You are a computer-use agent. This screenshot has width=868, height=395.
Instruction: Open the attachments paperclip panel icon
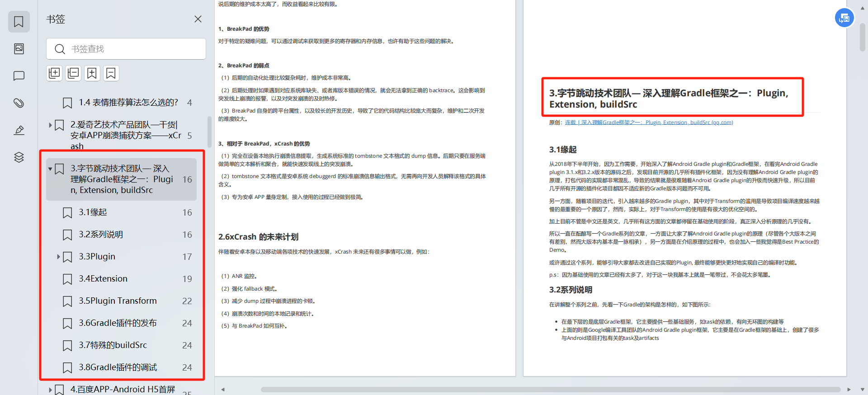19,103
